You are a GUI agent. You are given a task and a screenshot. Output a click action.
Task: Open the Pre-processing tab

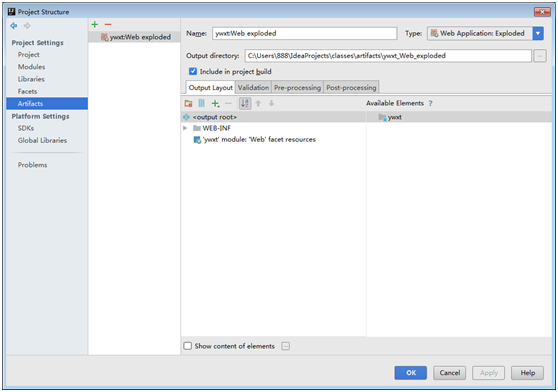click(x=297, y=88)
